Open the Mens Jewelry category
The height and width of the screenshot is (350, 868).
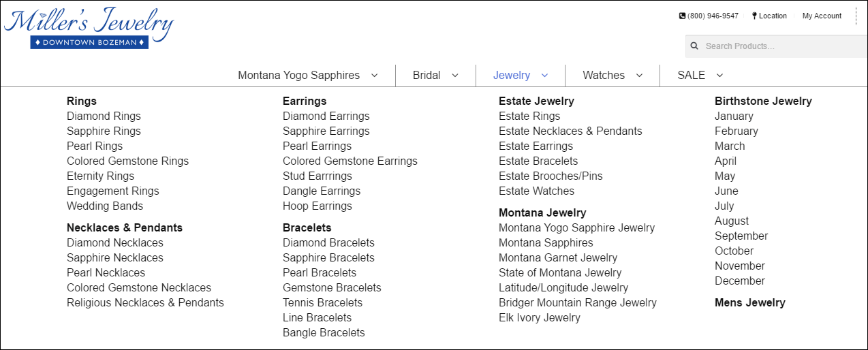750,303
